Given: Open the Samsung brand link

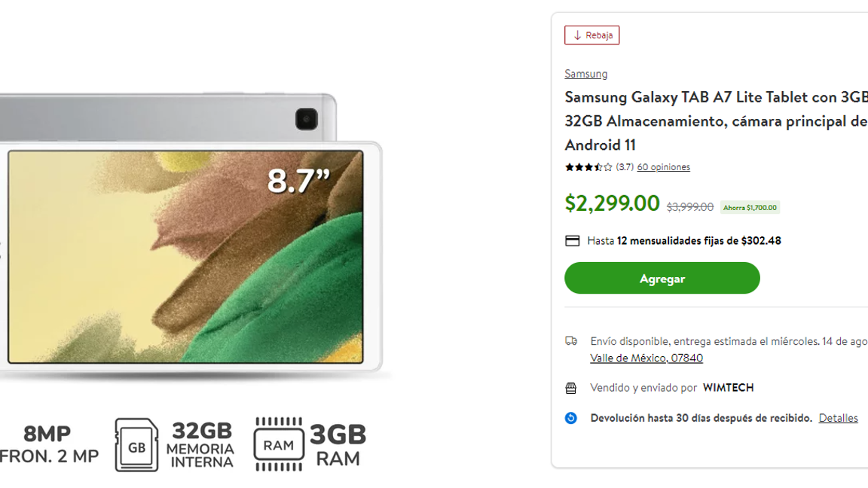Looking at the screenshot, I should 585,73.
